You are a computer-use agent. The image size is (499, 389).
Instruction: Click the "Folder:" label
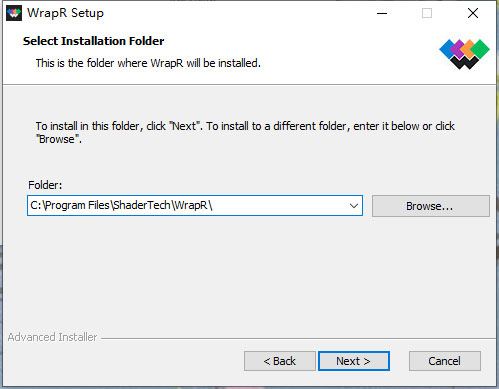point(45,185)
